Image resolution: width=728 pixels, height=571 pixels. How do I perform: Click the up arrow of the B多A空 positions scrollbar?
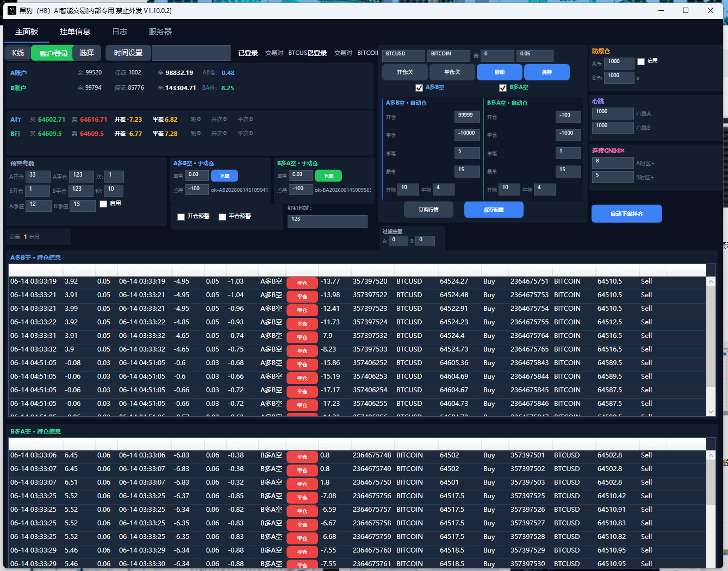click(x=711, y=455)
